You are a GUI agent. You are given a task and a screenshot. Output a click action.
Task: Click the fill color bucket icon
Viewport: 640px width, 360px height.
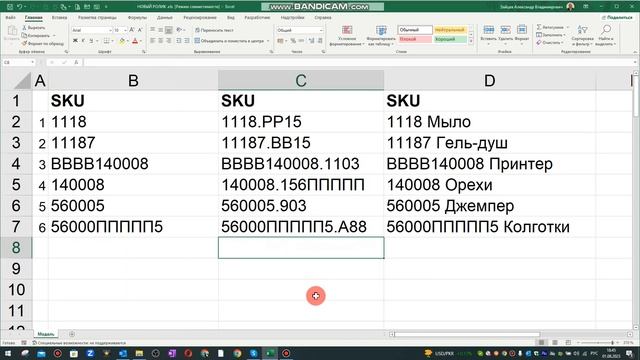point(122,41)
